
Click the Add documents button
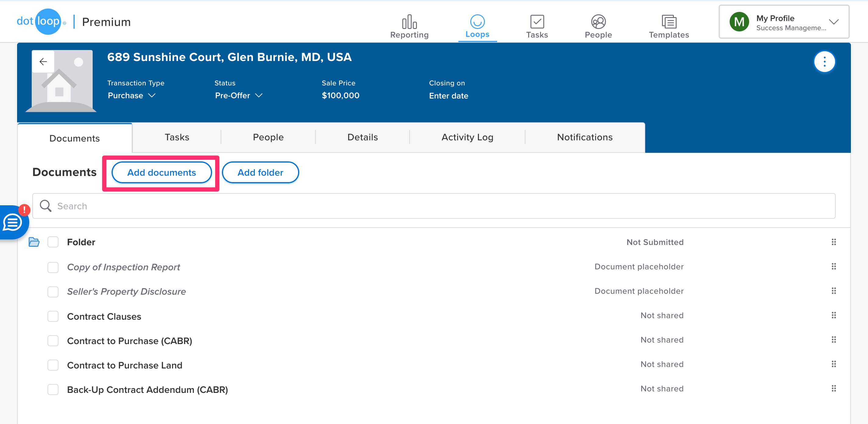tap(162, 173)
